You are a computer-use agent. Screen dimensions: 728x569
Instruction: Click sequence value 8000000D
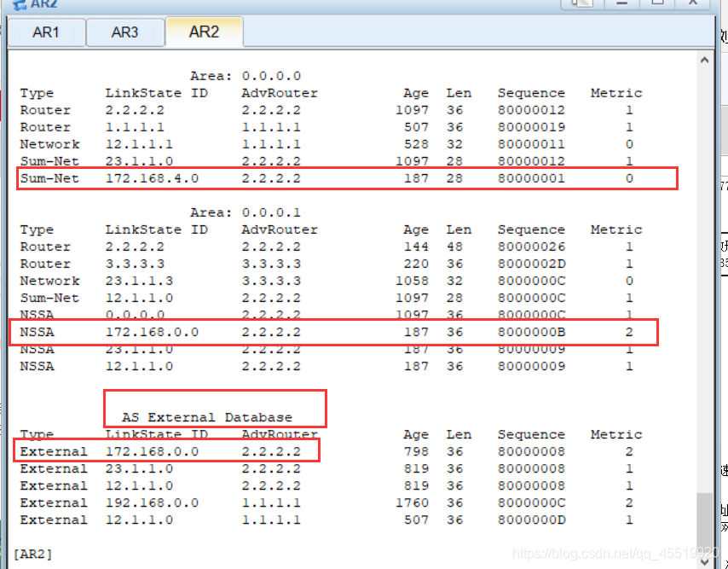532,520
